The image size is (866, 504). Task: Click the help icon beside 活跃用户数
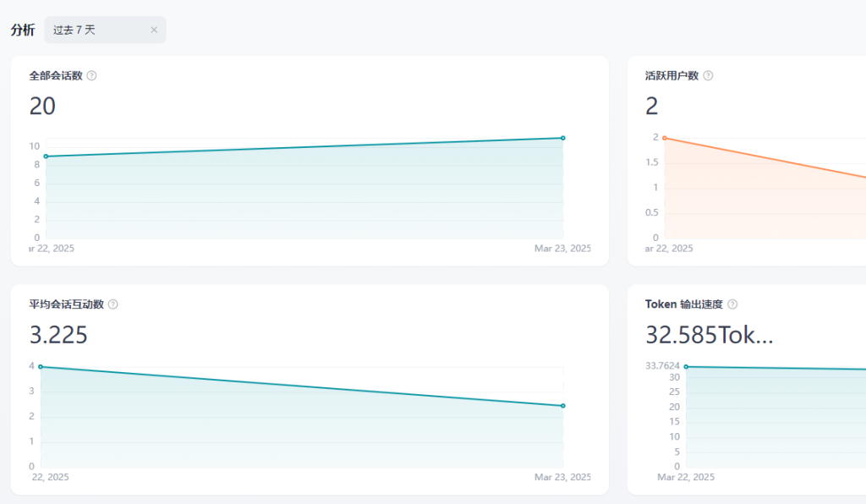[x=708, y=75]
